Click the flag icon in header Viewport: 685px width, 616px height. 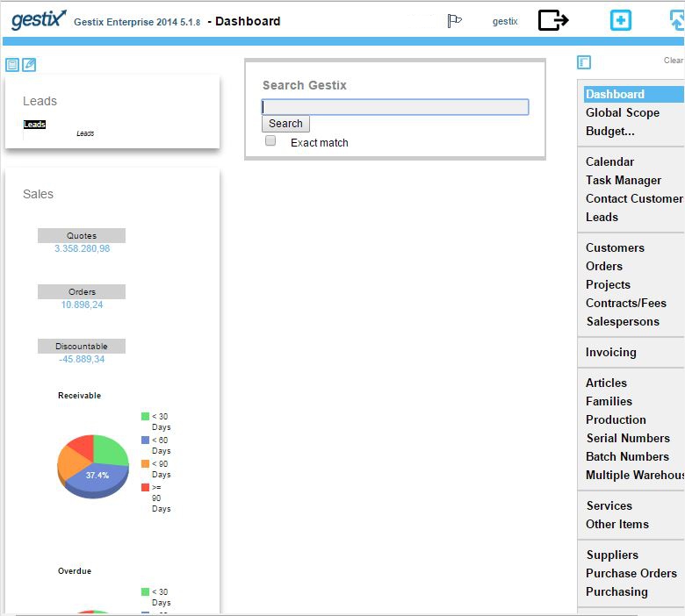[x=454, y=20]
